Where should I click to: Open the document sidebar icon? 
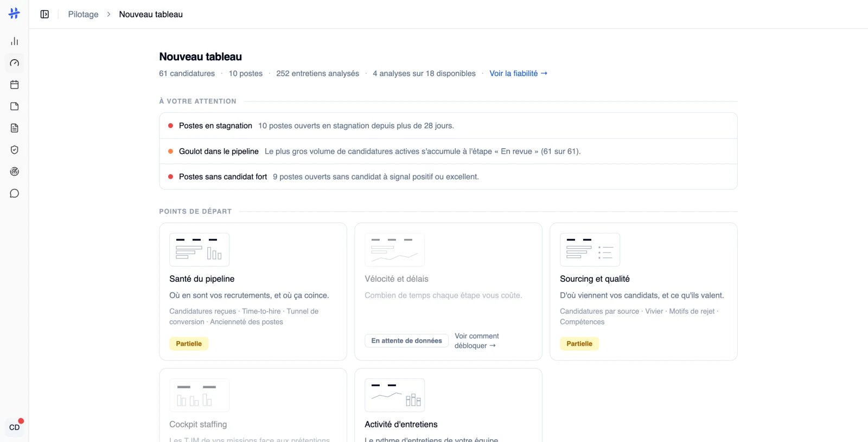coord(15,128)
